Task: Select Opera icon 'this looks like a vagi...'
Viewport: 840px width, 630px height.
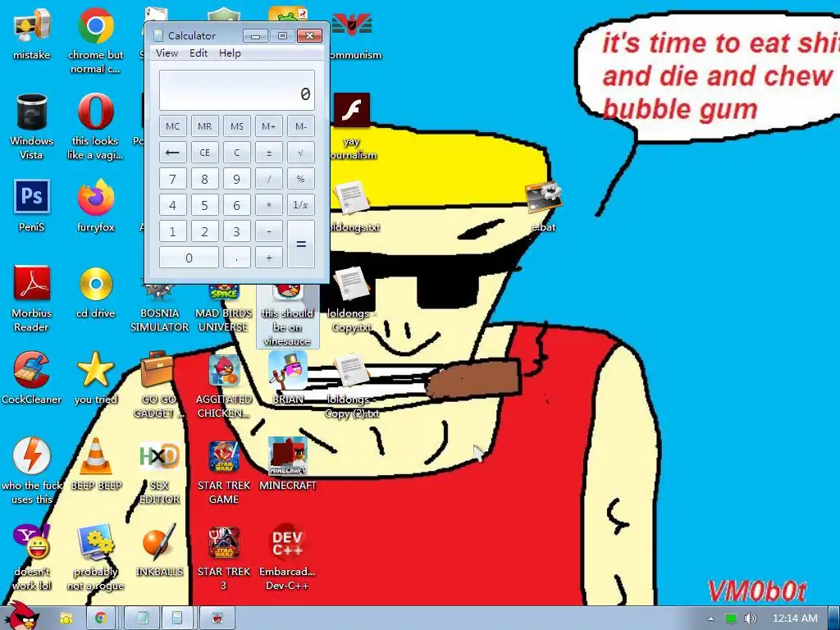Action: point(95,126)
